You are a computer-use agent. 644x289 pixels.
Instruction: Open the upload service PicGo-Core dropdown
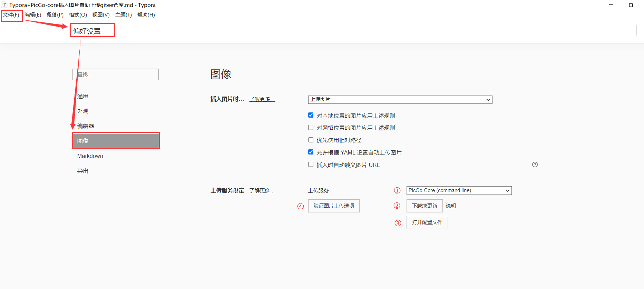point(459,190)
